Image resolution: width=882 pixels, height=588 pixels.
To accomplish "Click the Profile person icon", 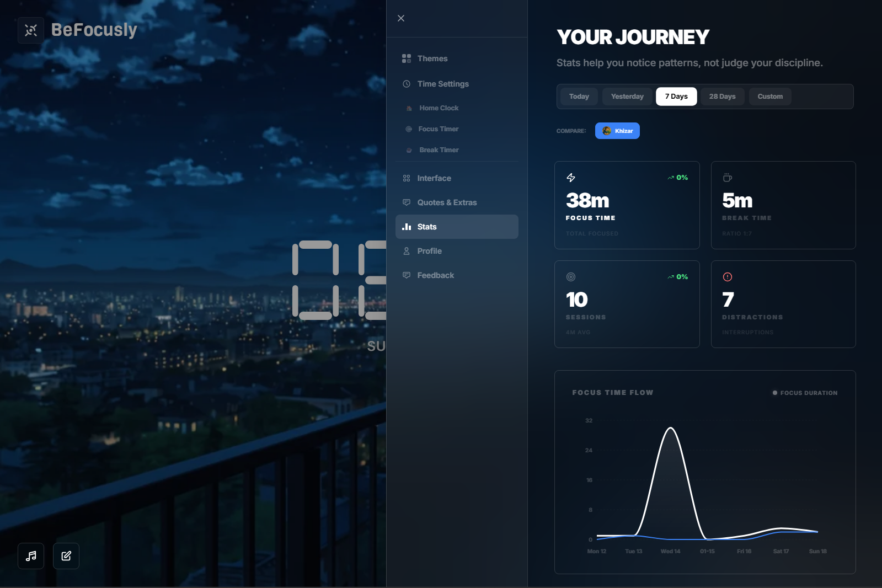I will tap(407, 251).
